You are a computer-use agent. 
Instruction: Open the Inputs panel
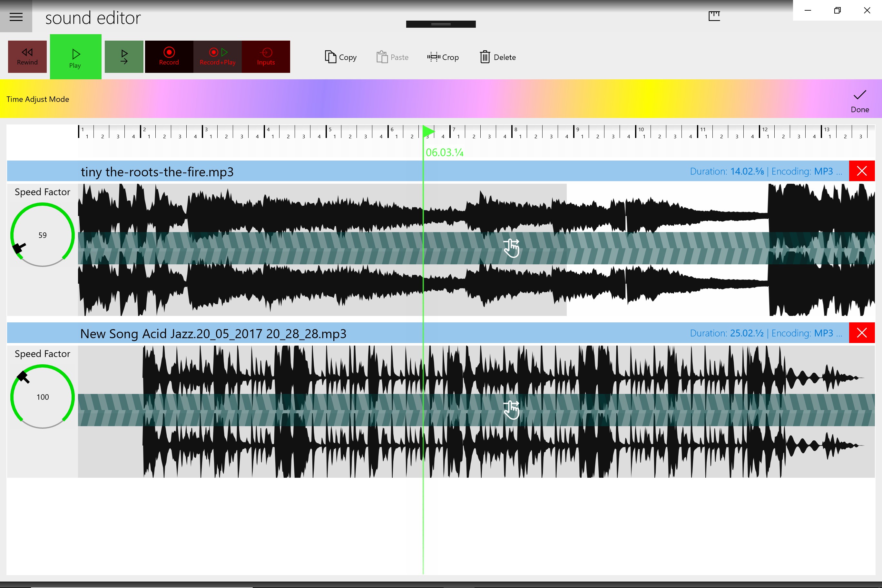click(x=266, y=57)
